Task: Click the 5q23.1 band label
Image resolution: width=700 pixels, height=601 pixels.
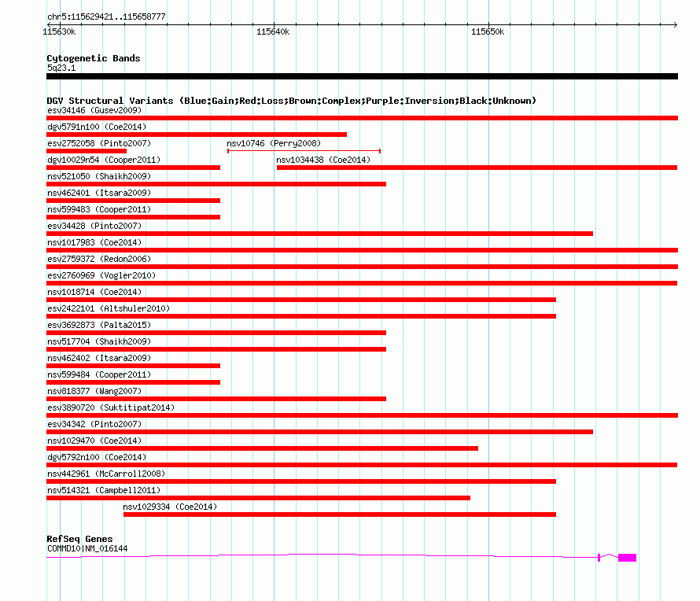Action: point(61,68)
